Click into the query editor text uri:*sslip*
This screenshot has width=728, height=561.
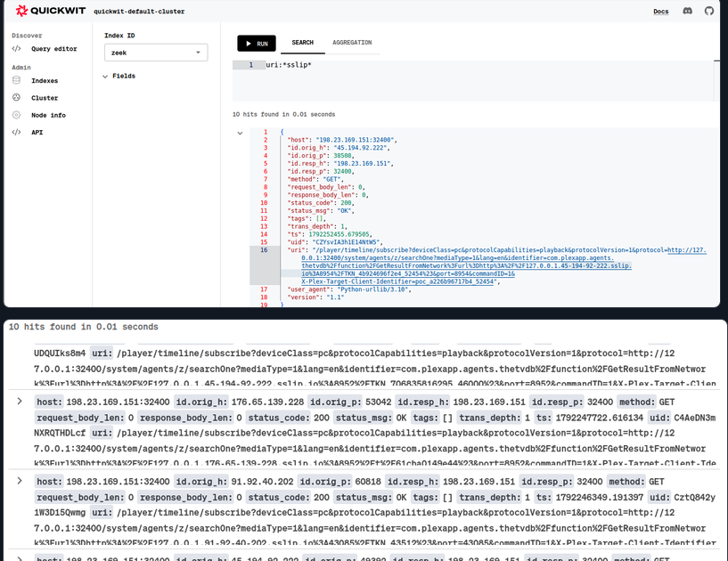click(289, 65)
